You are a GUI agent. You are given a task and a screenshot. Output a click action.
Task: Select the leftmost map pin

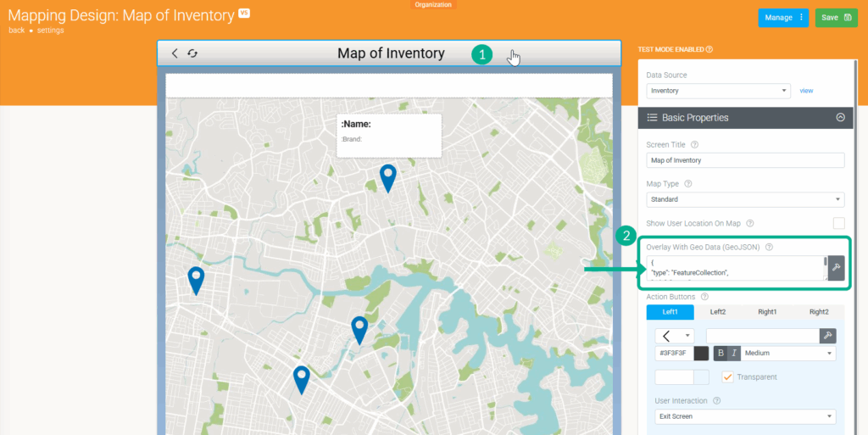coord(196,281)
